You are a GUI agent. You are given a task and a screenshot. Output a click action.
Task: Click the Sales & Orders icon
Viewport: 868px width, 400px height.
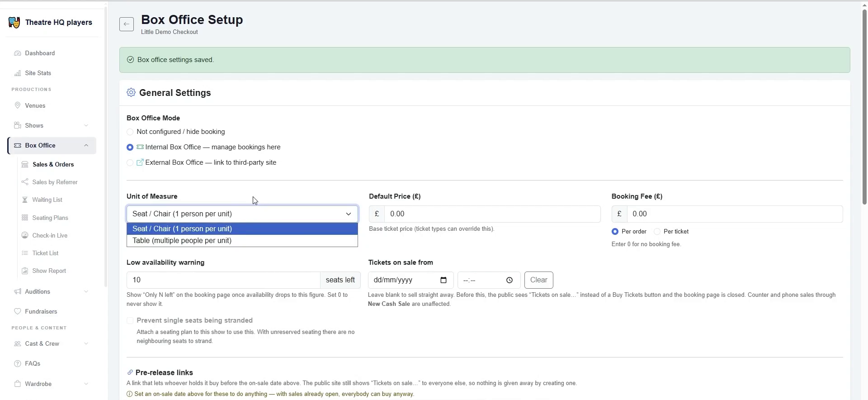tap(25, 164)
